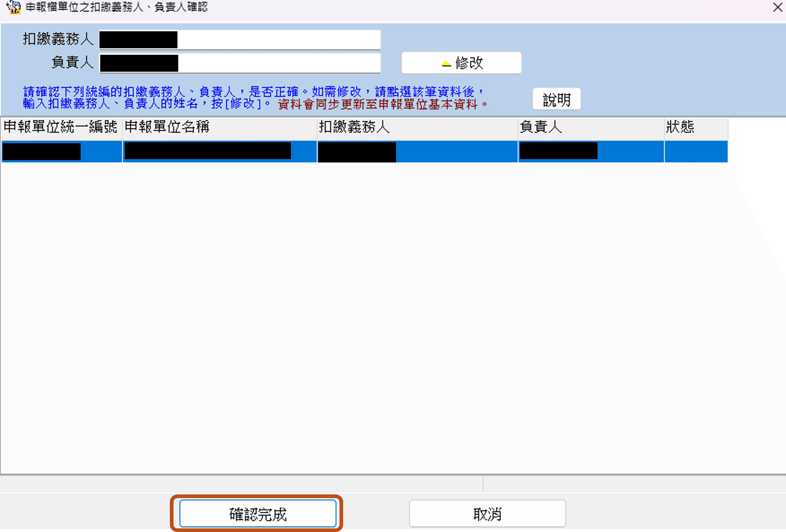Viewport: 786px width, 532px height.
Task: Click the 修改 button
Action: (x=461, y=63)
